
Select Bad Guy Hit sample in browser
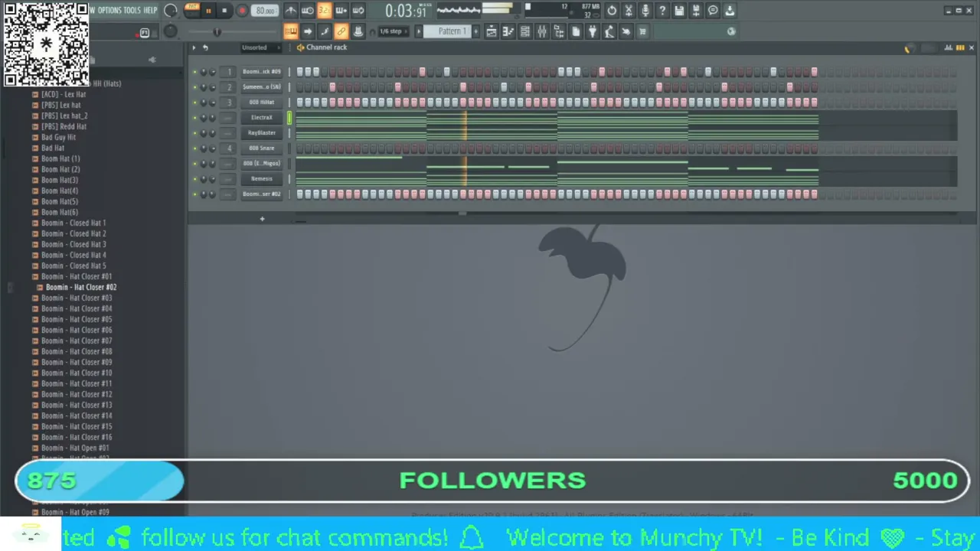(58, 137)
